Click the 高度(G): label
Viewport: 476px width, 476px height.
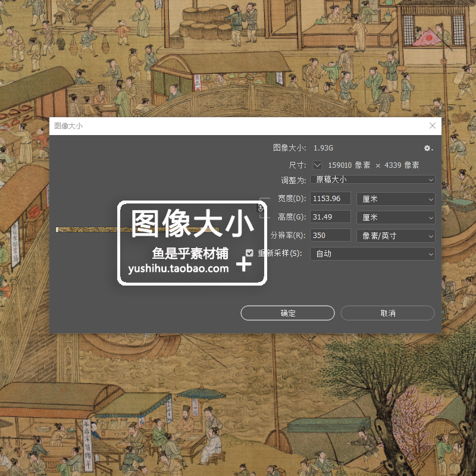click(292, 217)
